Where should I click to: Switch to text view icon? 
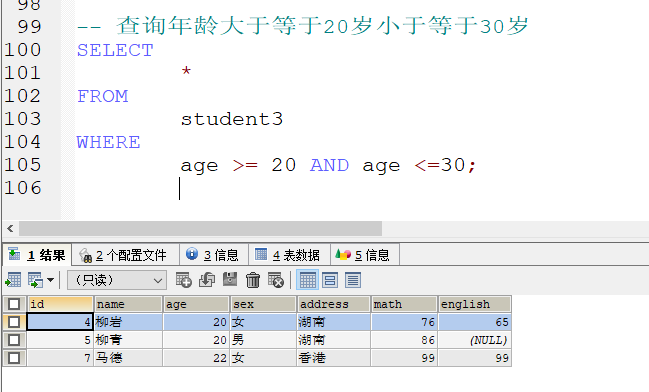click(353, 280)
